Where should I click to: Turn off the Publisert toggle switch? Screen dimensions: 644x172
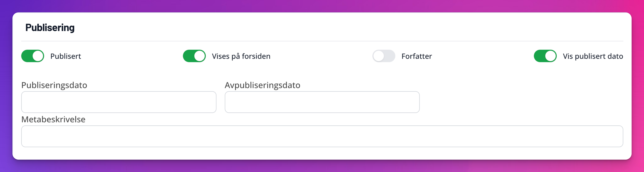pyautogui.click(x=33, y=56)
